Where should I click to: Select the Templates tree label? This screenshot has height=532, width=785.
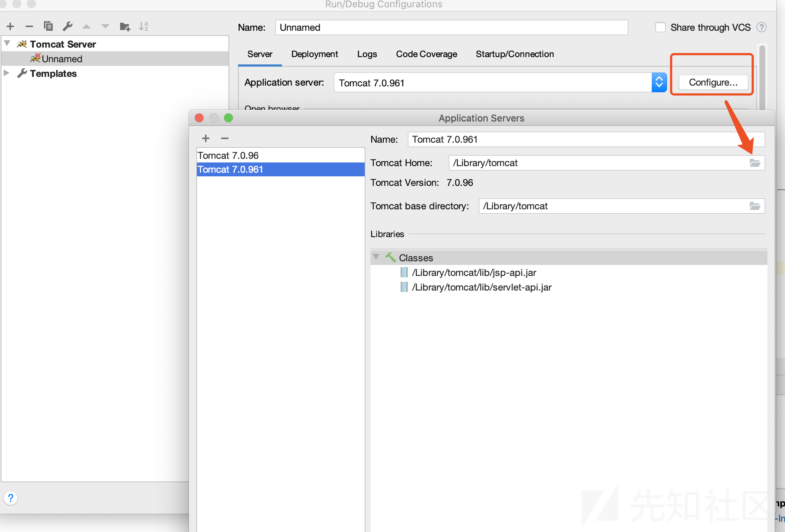[x=53, y=74]
